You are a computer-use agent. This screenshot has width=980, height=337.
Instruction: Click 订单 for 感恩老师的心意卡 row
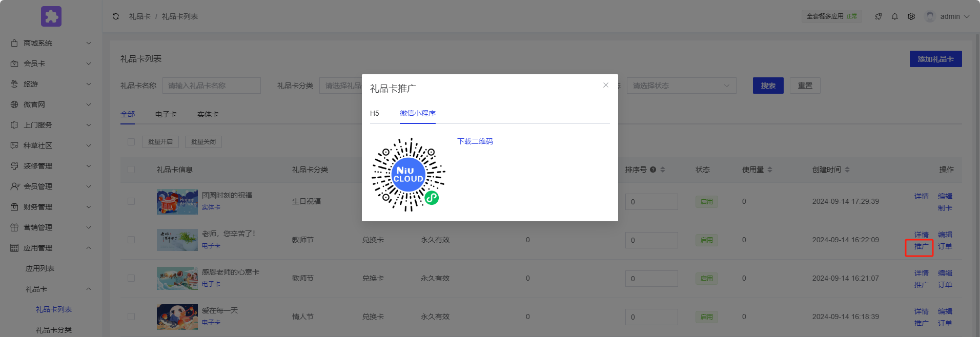[945, 285]
